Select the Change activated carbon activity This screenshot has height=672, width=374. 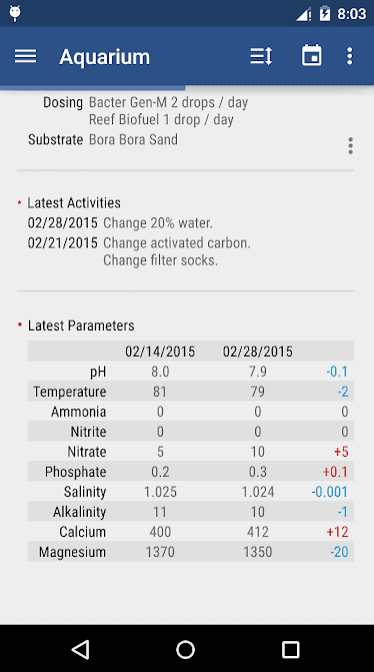pos(177,243)
